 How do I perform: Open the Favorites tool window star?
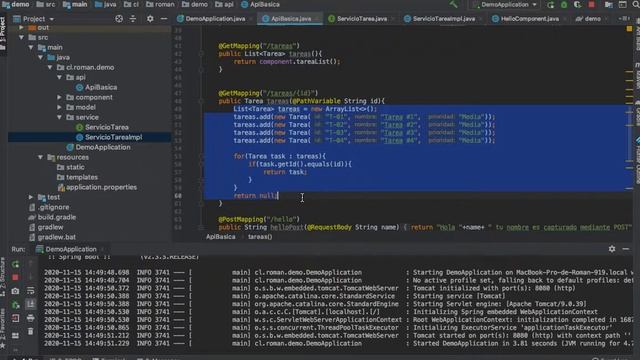3,345
